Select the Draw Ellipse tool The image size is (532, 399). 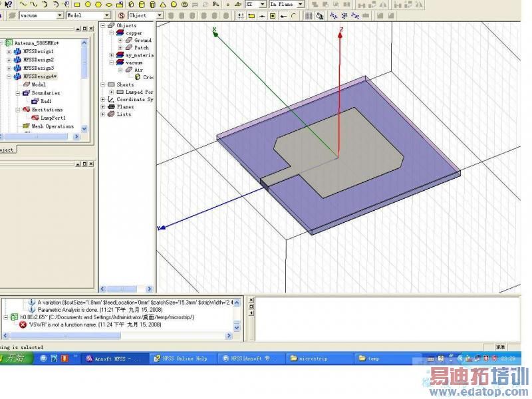tap(109, 5)
